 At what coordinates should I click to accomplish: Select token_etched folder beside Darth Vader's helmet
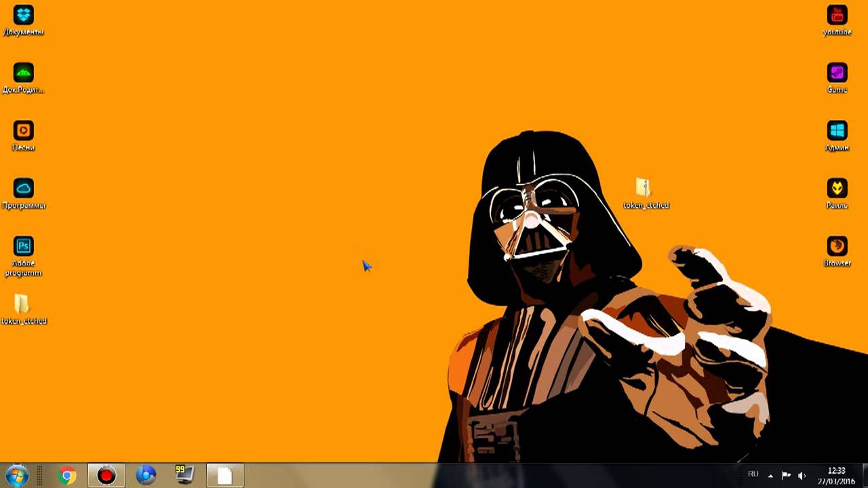point(646,193)
